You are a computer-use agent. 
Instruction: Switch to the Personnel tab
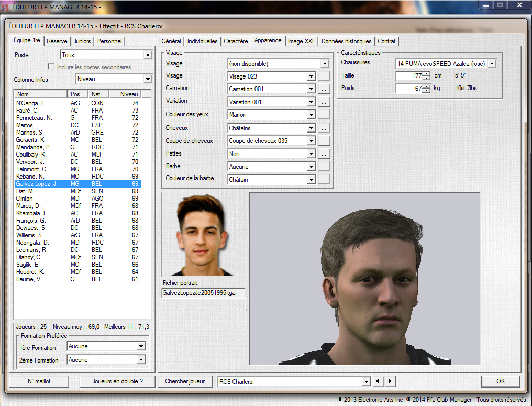(109, 41)
